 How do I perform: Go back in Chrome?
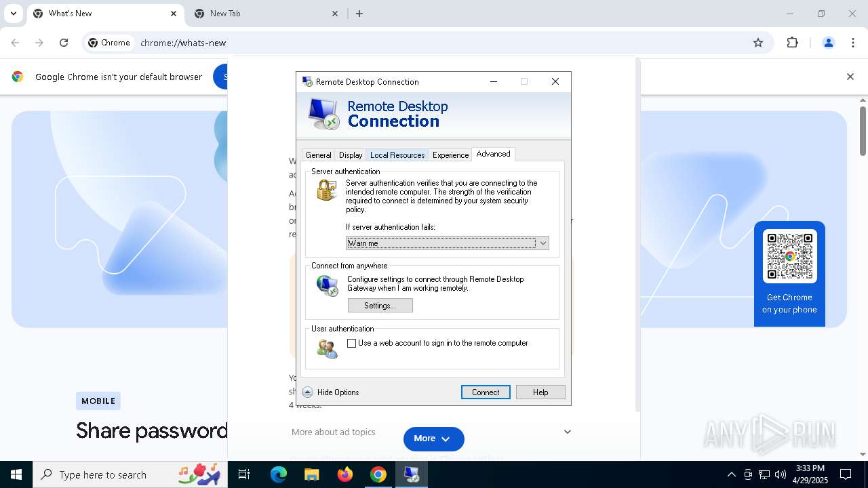pyautogui.click(x=15, y=43)
